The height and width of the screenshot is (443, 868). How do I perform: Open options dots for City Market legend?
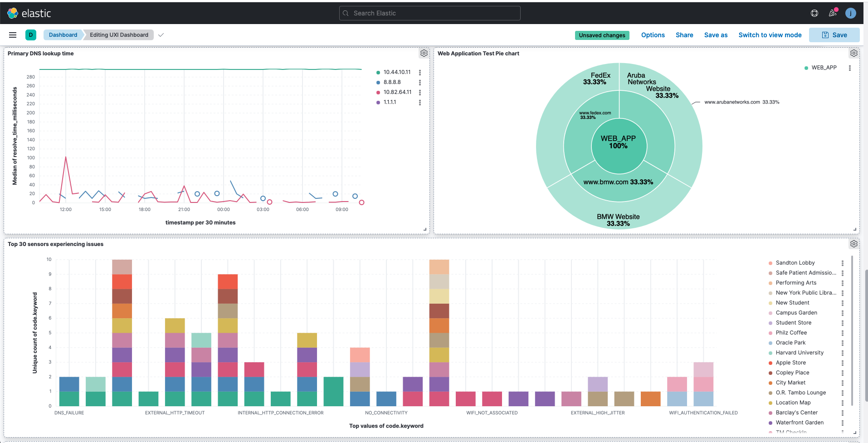pyautogui.click(x=843, y=383)
